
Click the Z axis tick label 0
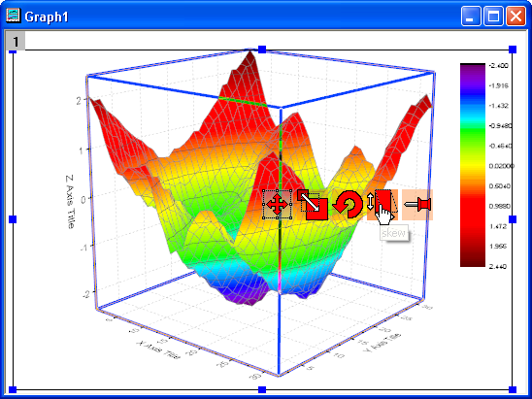click(x=83, y=200)
